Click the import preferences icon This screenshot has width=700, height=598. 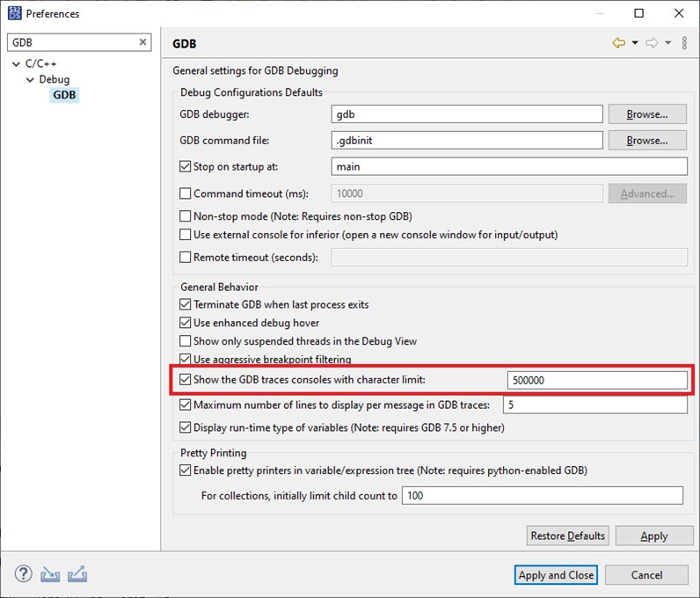tap(50, 574)
